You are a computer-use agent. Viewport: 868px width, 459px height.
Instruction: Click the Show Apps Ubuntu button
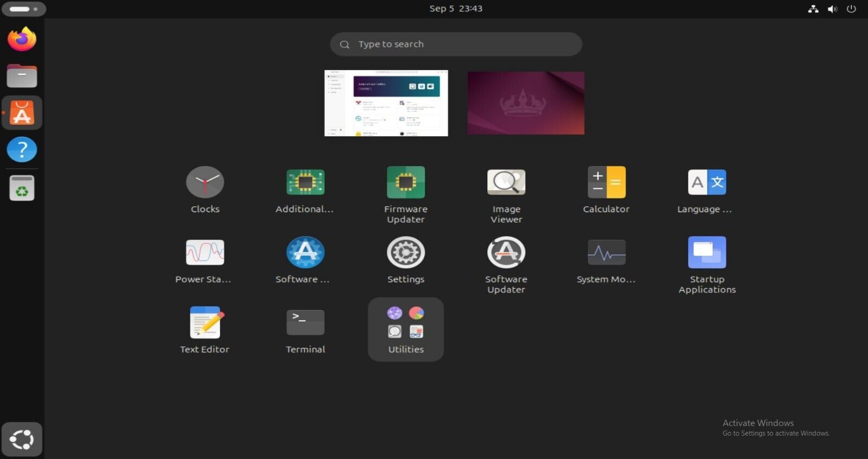pyautogui.click(x=22, y=439)
